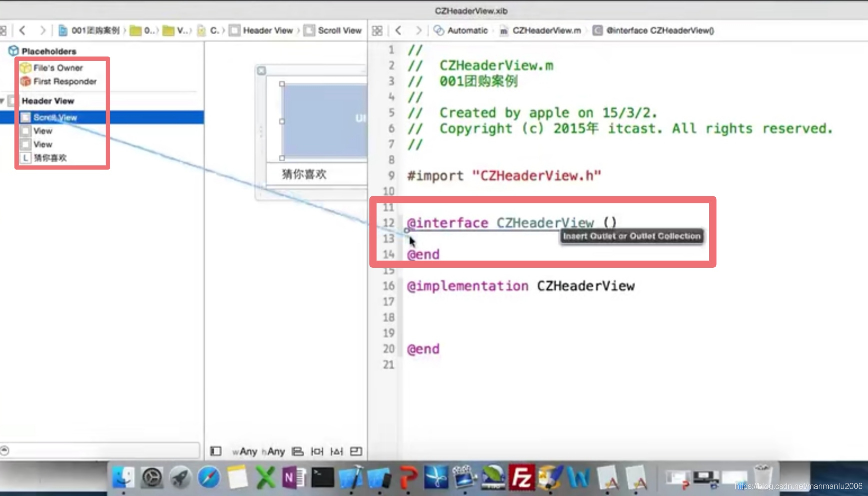Click the blue scroll view on canvas
This screenshot has width=868, height=496.
(x=324, y=121)
